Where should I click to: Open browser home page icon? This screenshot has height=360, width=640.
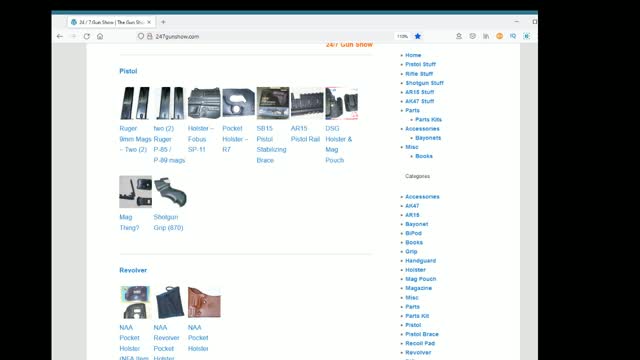point(100,36)
